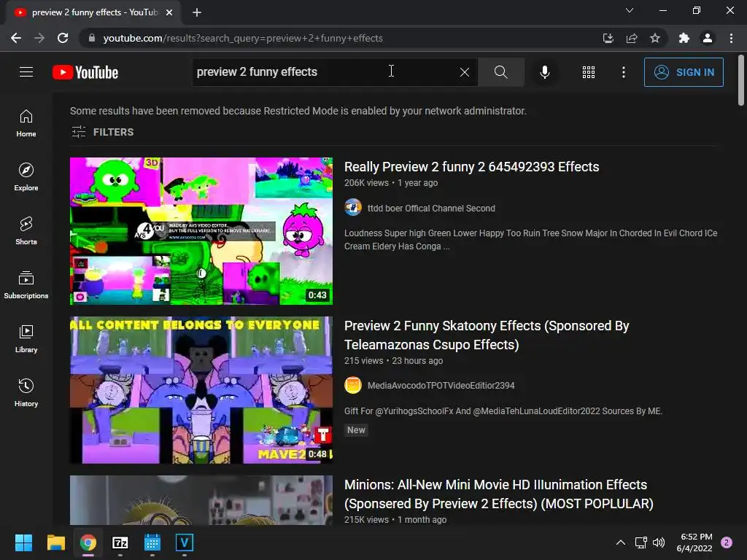Reload the page
The width and height of the screenshot is (747, 560).
[x=63, y=38]
